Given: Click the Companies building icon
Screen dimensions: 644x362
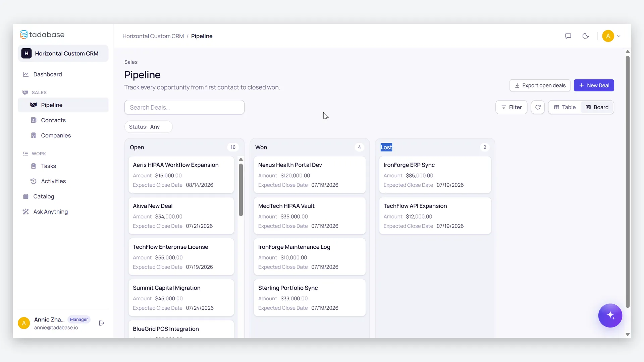Looking at the screenshot, I should pyautogui.click(x=34, y=135).
